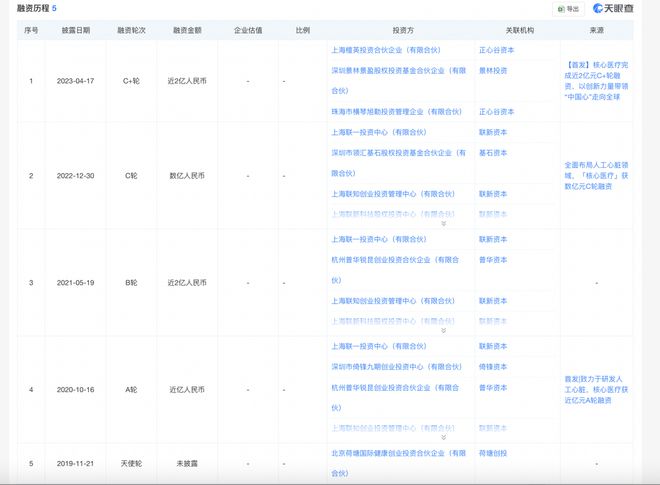Viewport: 660px width, 485px height.
Task: Click the date cell 2022-12-30
Action: coord(75,176)
